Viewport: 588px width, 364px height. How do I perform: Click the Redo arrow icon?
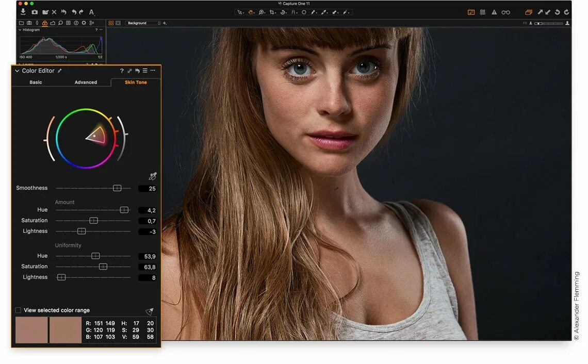[x=81, y=12]
